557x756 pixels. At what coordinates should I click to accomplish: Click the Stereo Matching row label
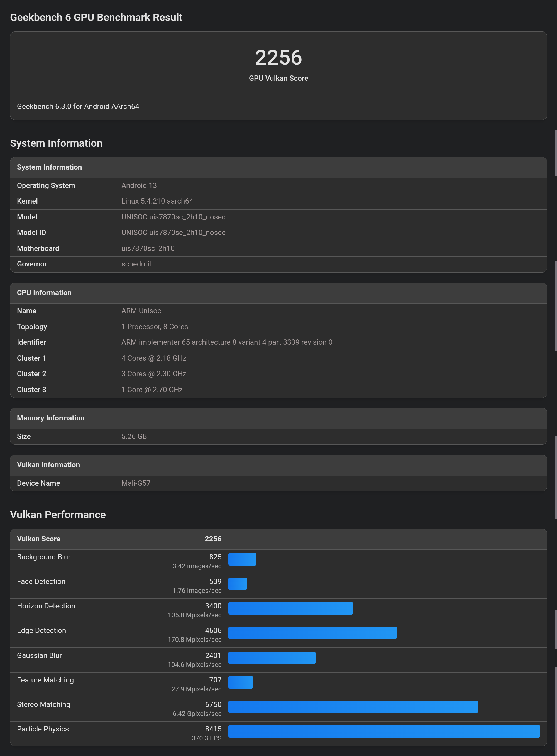(43, 704)
